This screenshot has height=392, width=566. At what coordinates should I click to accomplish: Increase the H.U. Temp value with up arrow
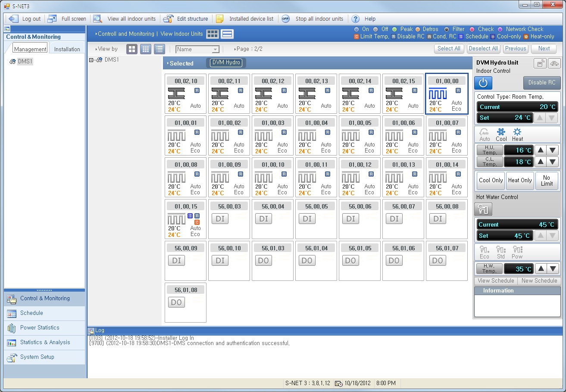(x=541, y=150)
